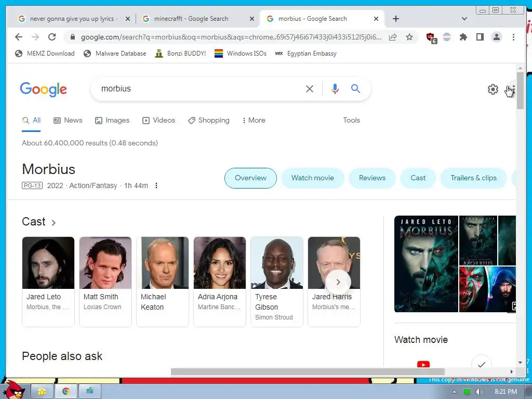The width and height of the screenshot is (532, 399).
Task: Open the Bonzi BUDDY! bookmark
Action: [180, 54]
